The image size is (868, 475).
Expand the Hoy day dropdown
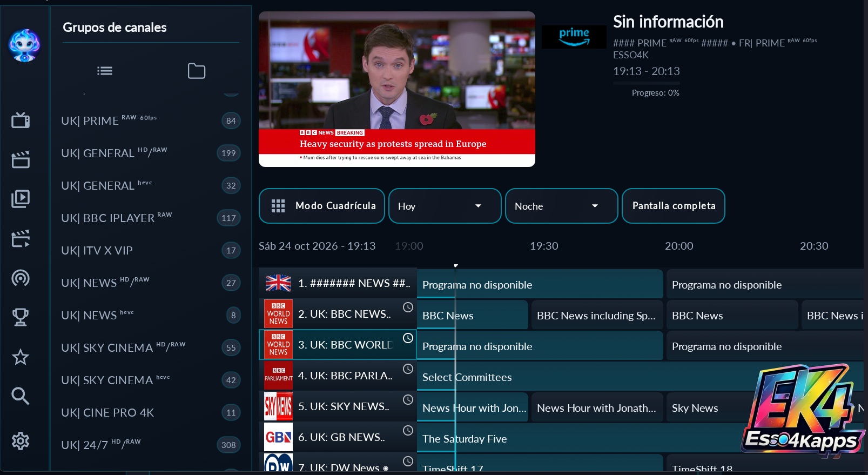(445, 206)
